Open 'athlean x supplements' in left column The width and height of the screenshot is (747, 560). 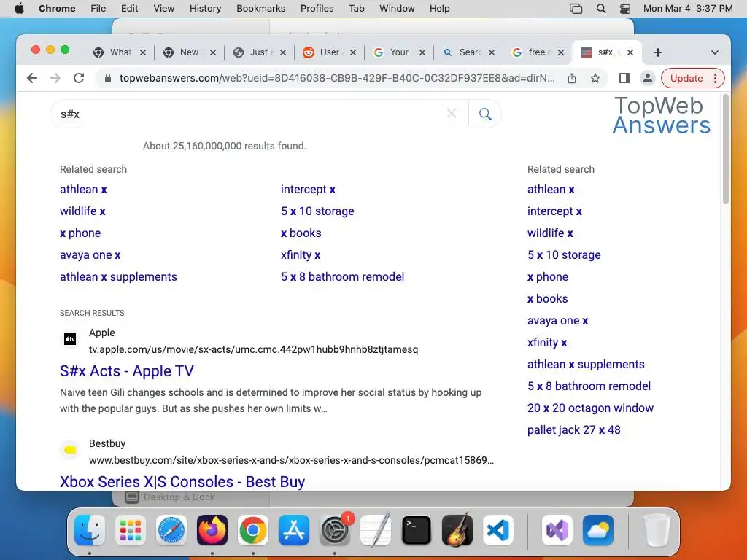118,276
